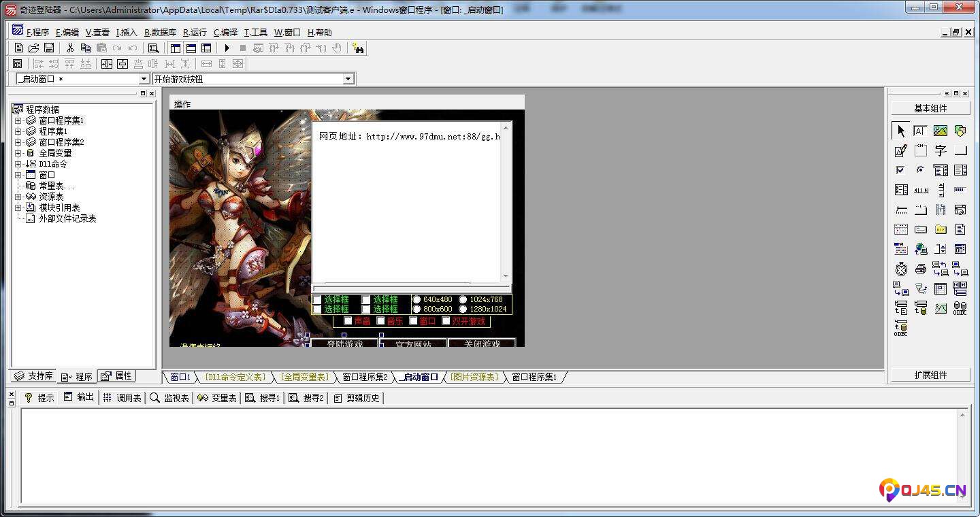Click the New file toolbar icon

[19, 48]
